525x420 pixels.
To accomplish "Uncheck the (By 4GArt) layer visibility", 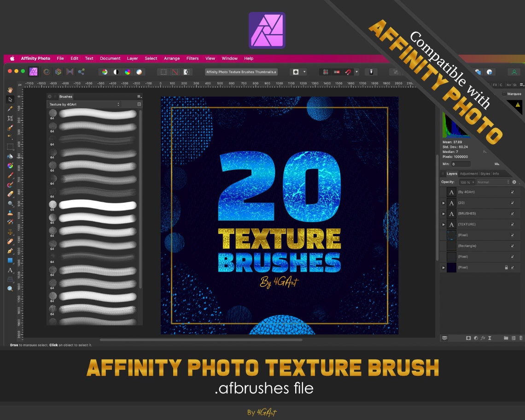I will [x=512, y=192].
